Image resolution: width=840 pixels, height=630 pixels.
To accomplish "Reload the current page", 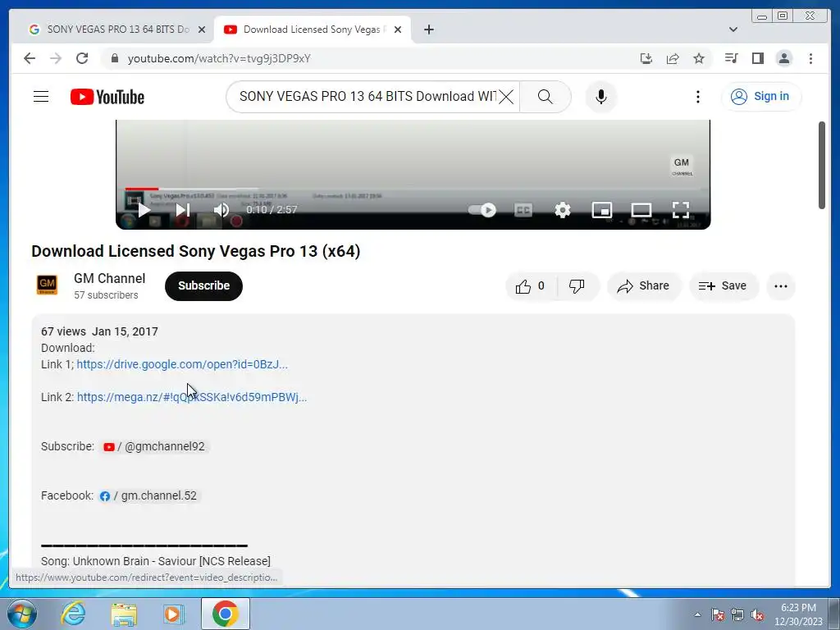I will coord(82,58).
